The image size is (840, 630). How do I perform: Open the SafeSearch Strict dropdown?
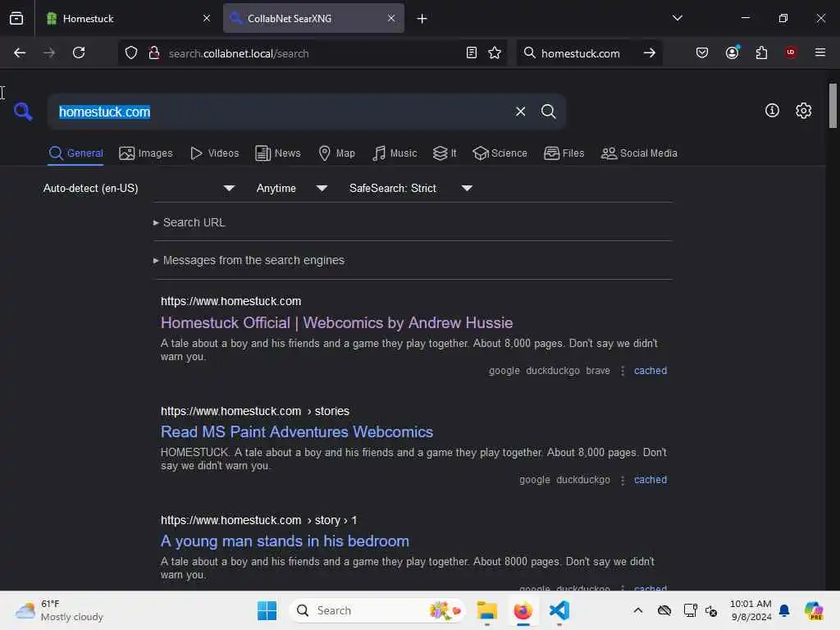point(410,188)
